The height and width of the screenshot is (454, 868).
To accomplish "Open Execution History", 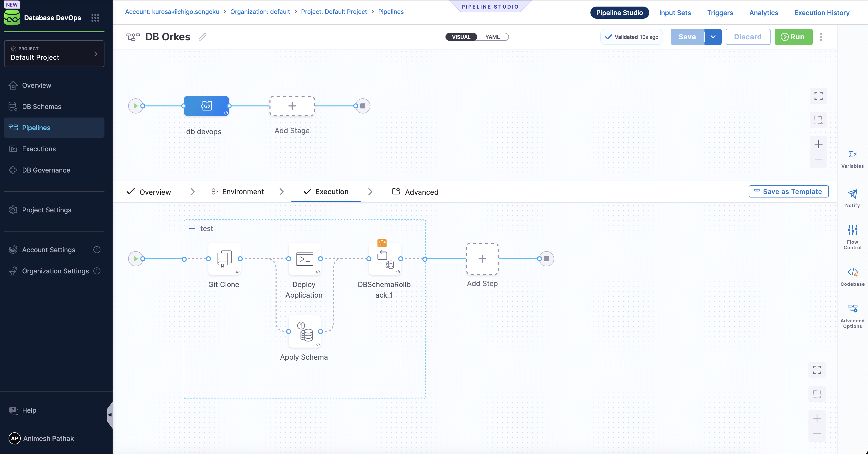I will (x=822, y=13).
